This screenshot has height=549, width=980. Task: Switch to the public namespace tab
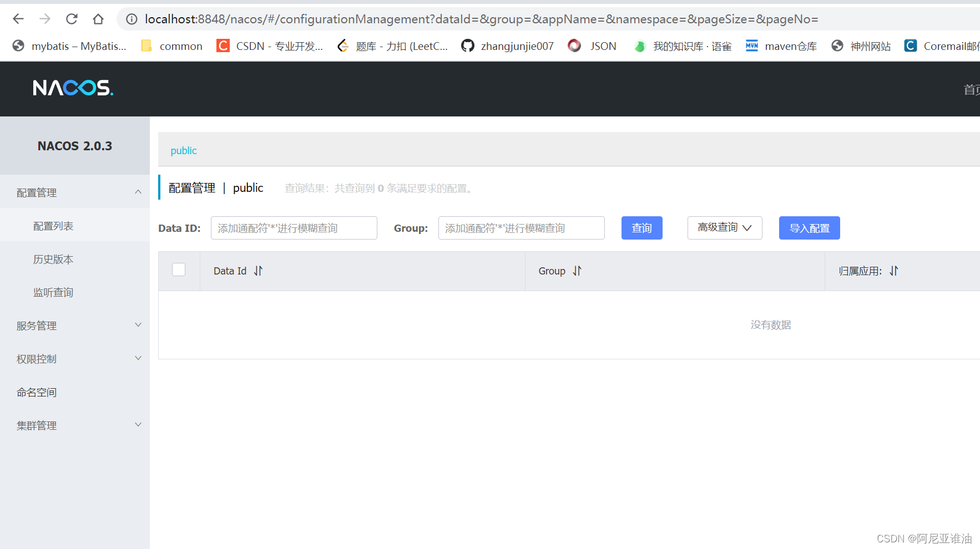[x=184, y=150]
